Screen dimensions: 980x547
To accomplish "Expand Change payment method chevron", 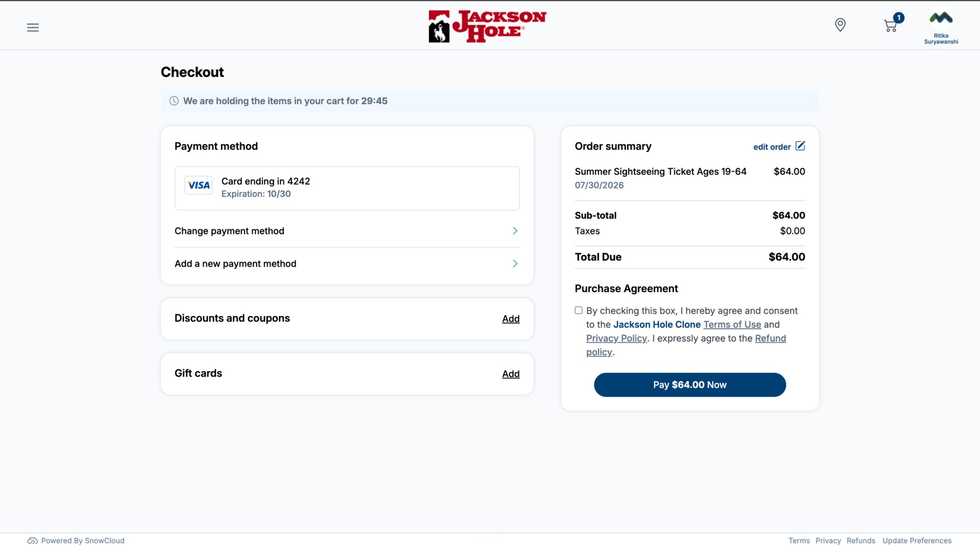I will coord(515,231).
